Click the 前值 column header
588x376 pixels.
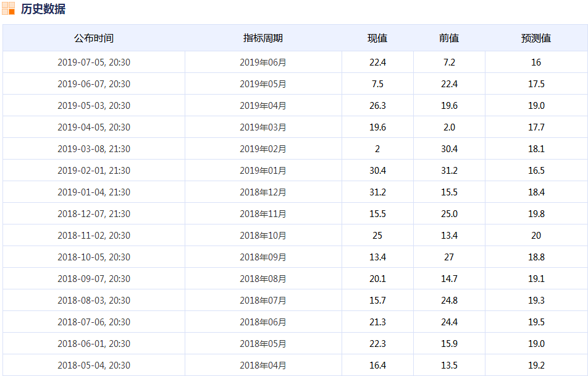coord(449,38)
